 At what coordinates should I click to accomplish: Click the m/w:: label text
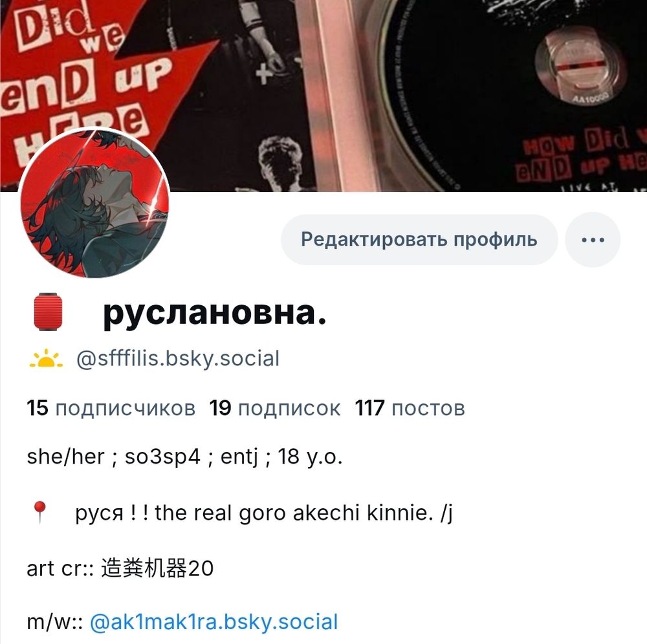pos(55,622)
